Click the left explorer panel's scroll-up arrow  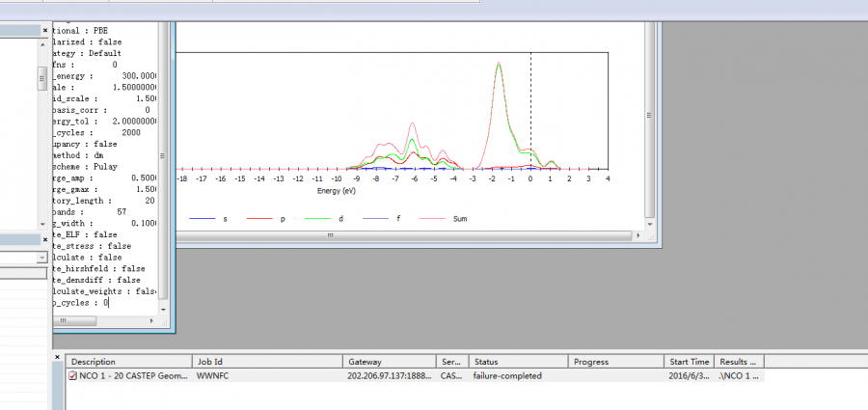tap(42, 42)
